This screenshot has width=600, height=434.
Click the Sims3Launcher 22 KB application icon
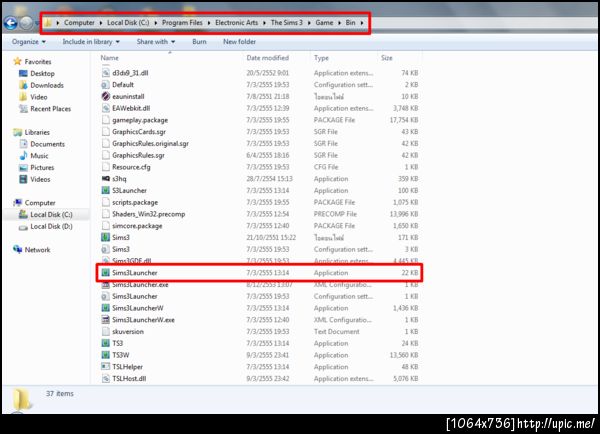coord(106,272)
